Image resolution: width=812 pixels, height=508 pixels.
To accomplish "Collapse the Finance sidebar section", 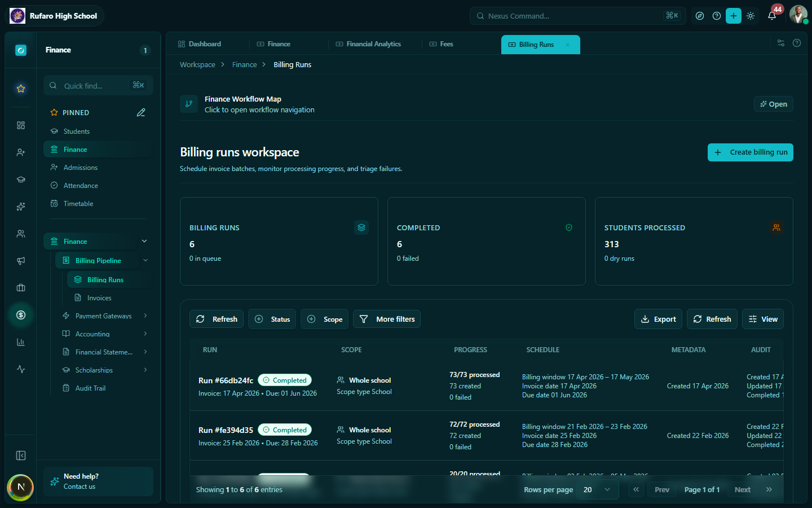I will click(144, 241).
